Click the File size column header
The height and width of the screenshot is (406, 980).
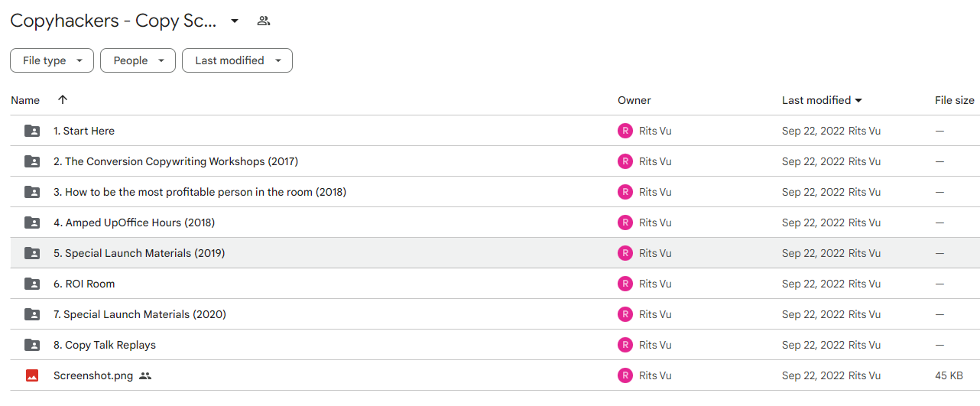pyautogui.click(x=955, y=100)
